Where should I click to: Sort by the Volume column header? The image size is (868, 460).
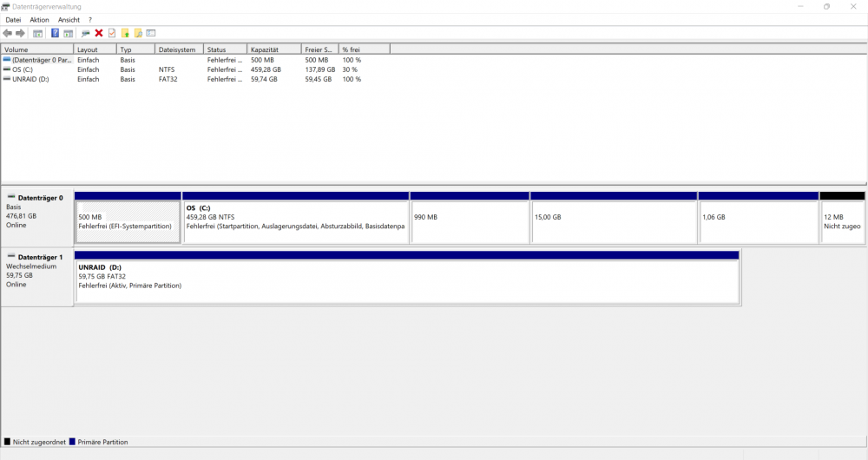(x=37, y=49)
